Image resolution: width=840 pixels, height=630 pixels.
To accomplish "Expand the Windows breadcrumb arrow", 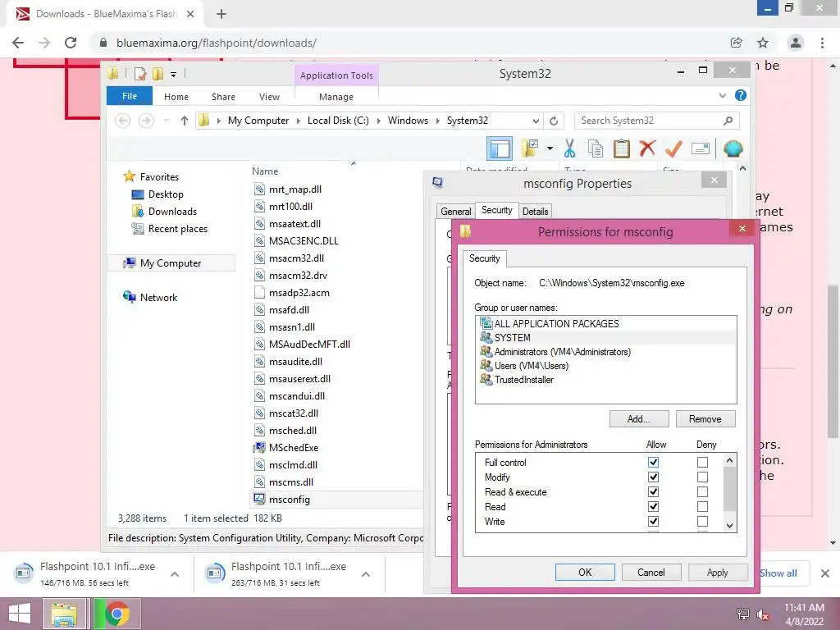I will coord(438,121).
